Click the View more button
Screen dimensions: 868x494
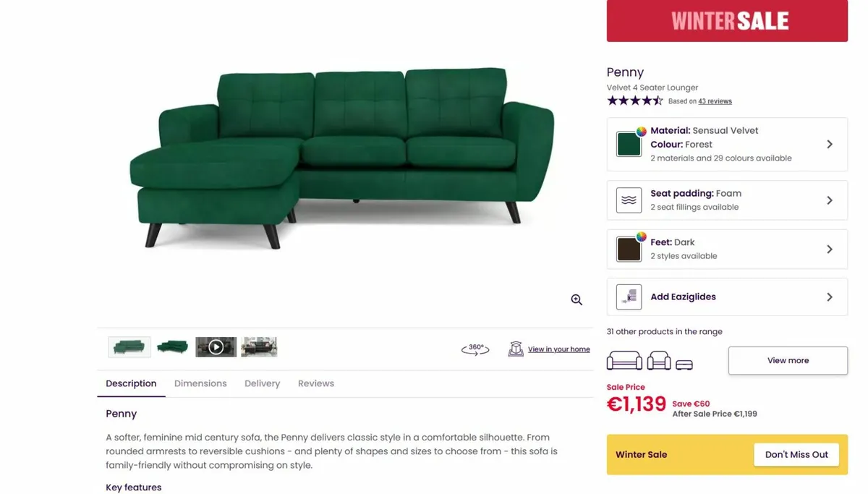click(x=788, y=360)
